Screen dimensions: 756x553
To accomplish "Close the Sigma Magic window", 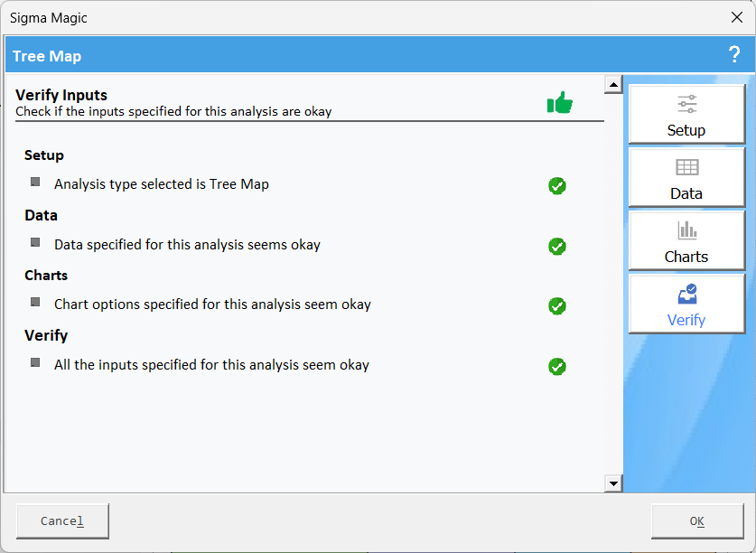I will [737, 17].
